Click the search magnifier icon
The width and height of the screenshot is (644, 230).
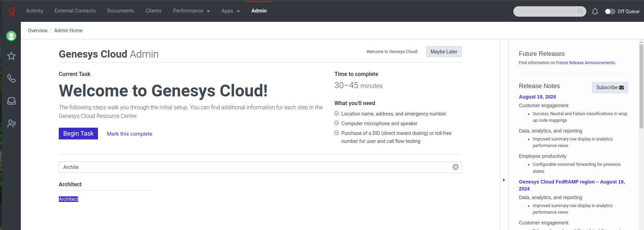tap(580, 11)
